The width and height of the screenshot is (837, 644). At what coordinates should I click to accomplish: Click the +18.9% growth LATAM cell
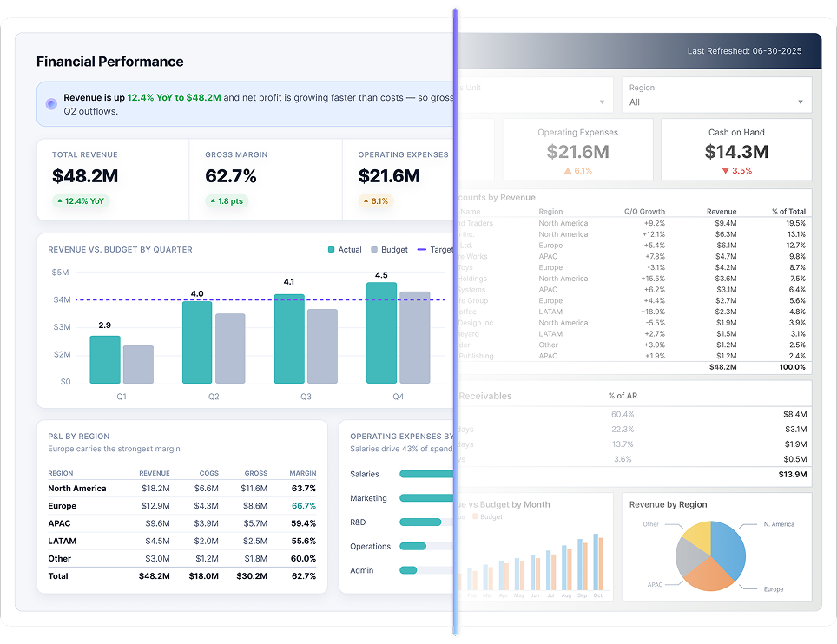coord(653,312)
